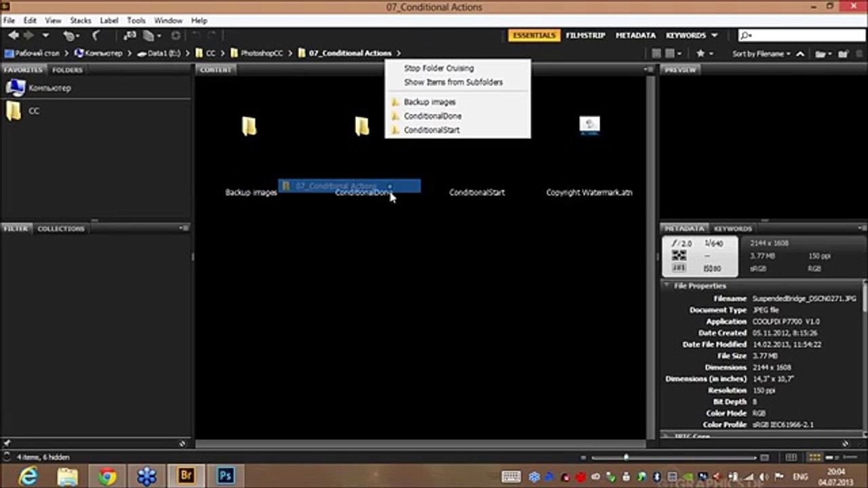Open recent folder dropdown icon
This screenshot has width=868, height=488.
tap(822, 54)
